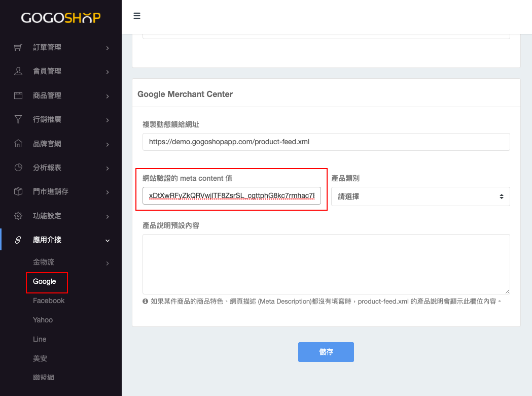Click the 產品說明預設內容 label

tap(171, 225)
